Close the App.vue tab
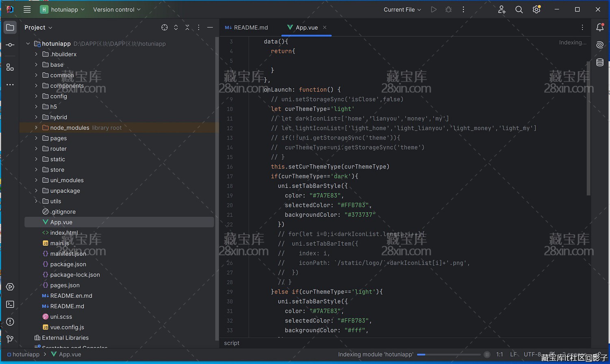The width and height of the screenshot is (610, 364). pyautogui.click(x=325, y=27)
